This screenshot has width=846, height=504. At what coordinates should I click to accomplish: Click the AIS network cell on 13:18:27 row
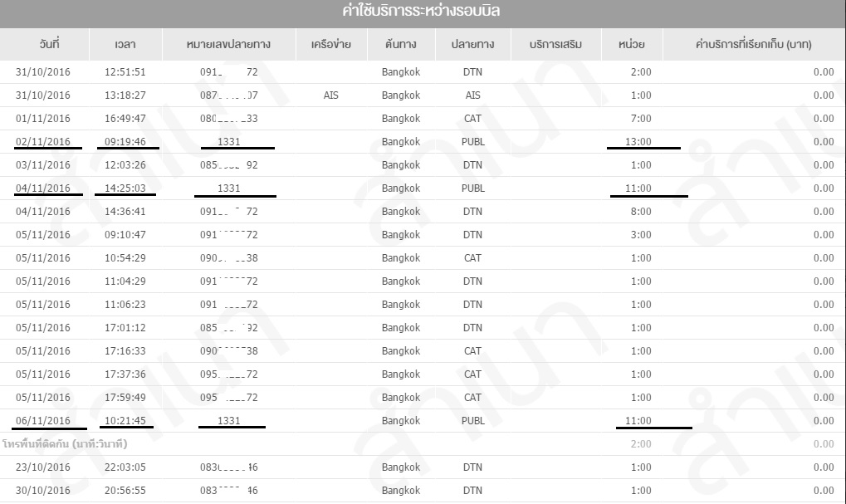pos(330,95)
